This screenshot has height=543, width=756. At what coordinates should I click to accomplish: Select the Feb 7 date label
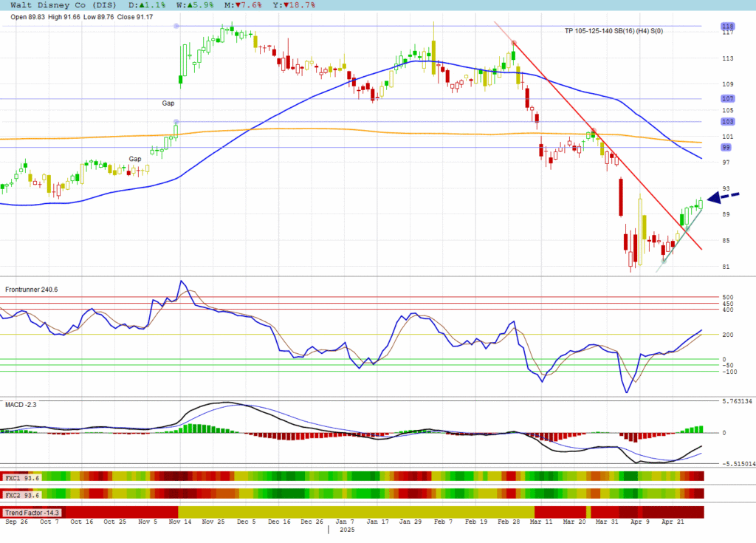(443, 522)
